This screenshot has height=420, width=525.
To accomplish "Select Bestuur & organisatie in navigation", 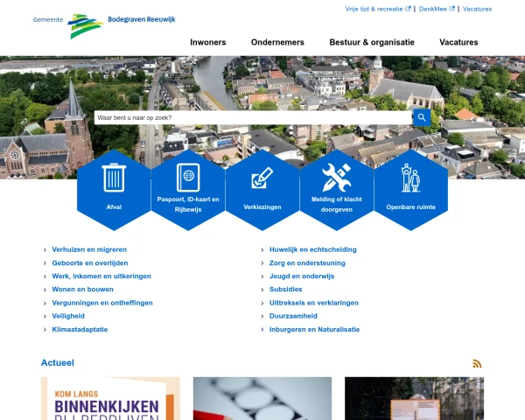I will [x=372, y=42].
